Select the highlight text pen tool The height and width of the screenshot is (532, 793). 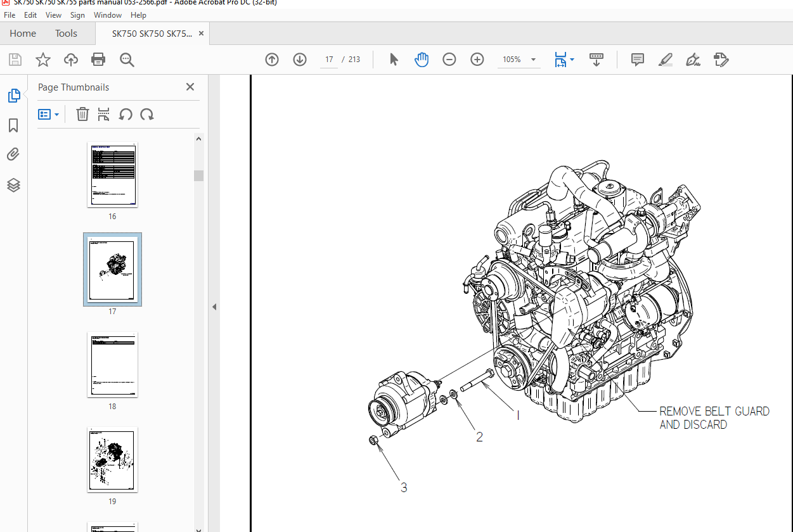point(665,60)
